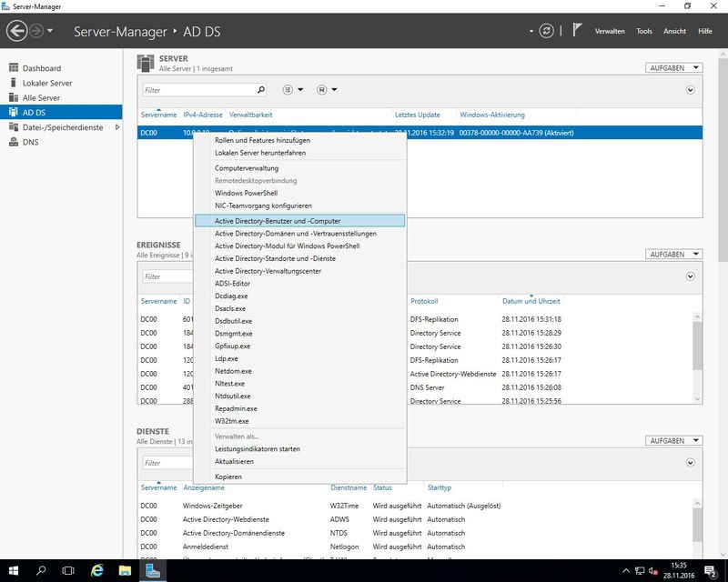The width and height of the screenshot is (728, 582).
Task: Expand Datei-/Speicherdienste submenu arrow
Action: tap(116, 127)
